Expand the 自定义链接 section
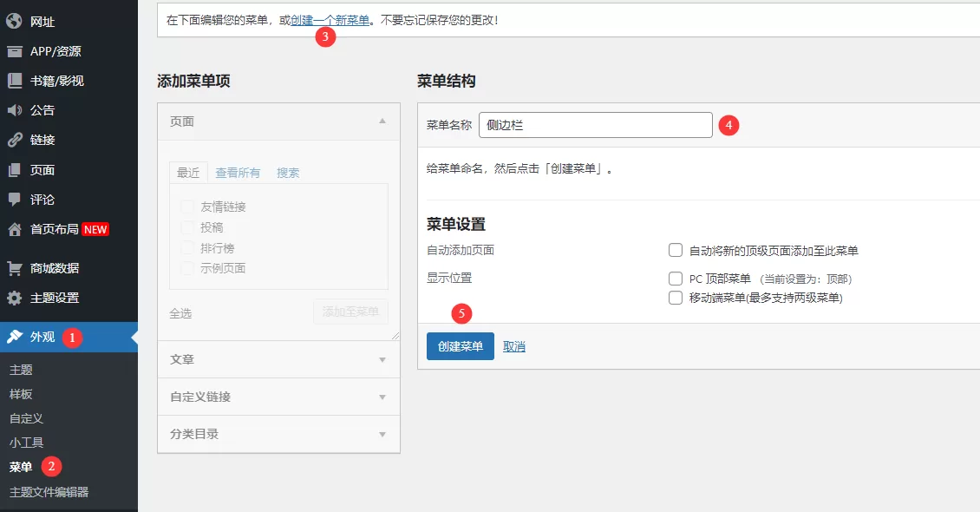 [x=278, y=397]
